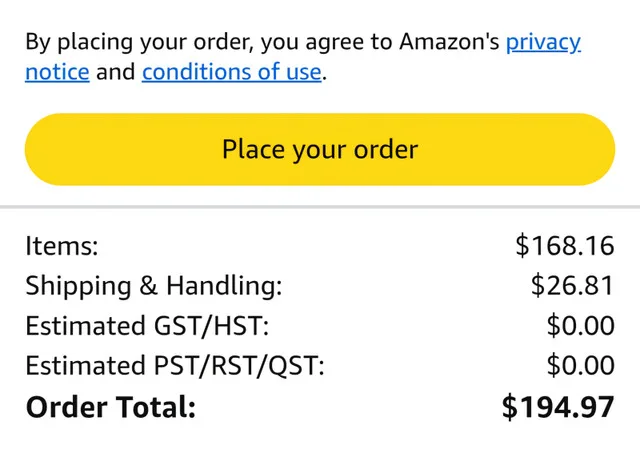Select the $168.16 items amount
This screenshot has width=640, height=450.
[x=564, y=246]
